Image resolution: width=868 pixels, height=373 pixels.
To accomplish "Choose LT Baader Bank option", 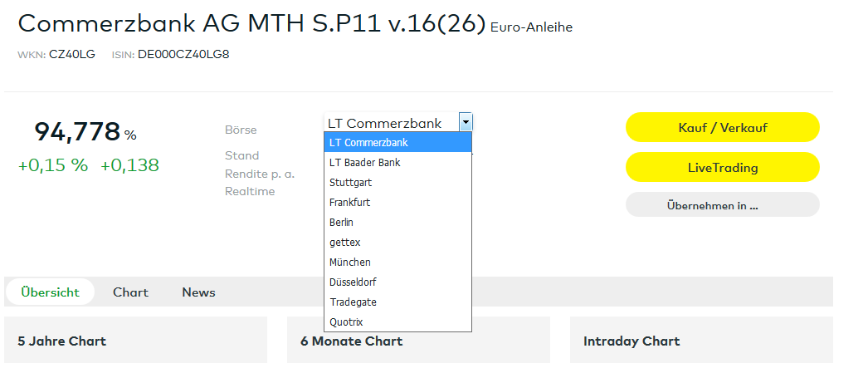I will pyautogui.click(x=365, y=163).
